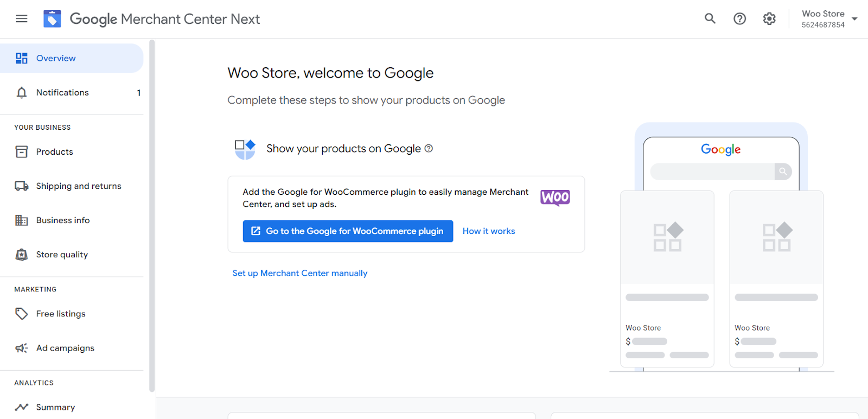The image size is (868, 419).
Task: Click the search icon in phone illustration
Action: coord(783,172)
